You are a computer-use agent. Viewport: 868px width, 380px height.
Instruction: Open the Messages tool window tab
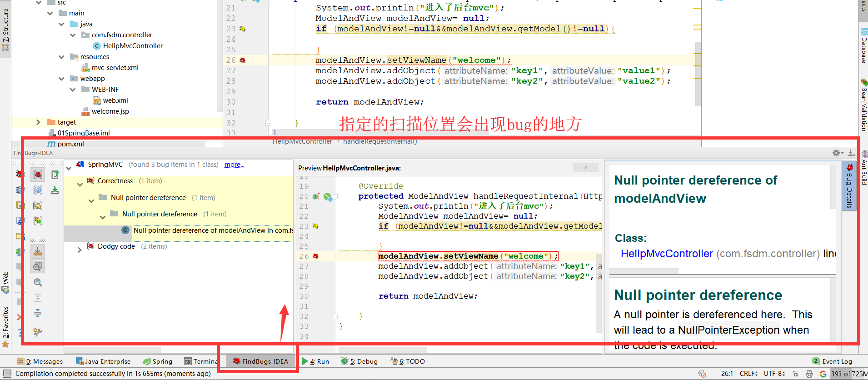tap(40, 361)
